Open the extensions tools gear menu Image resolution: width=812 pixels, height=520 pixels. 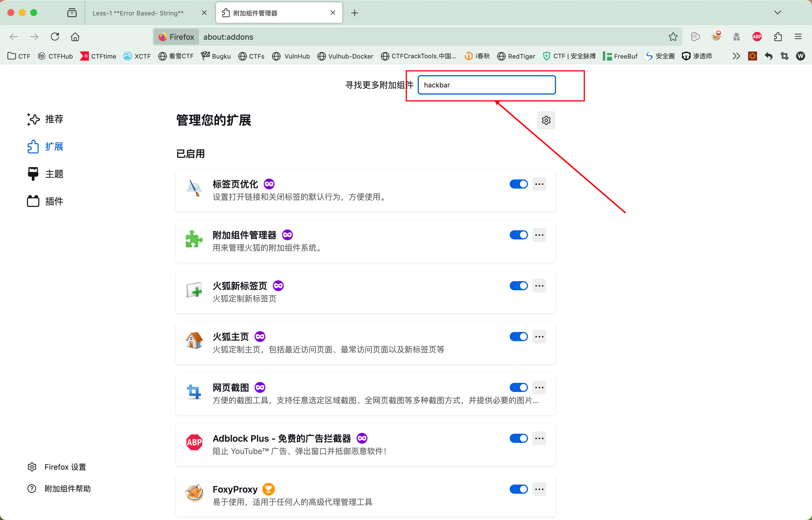coord(546,120)
